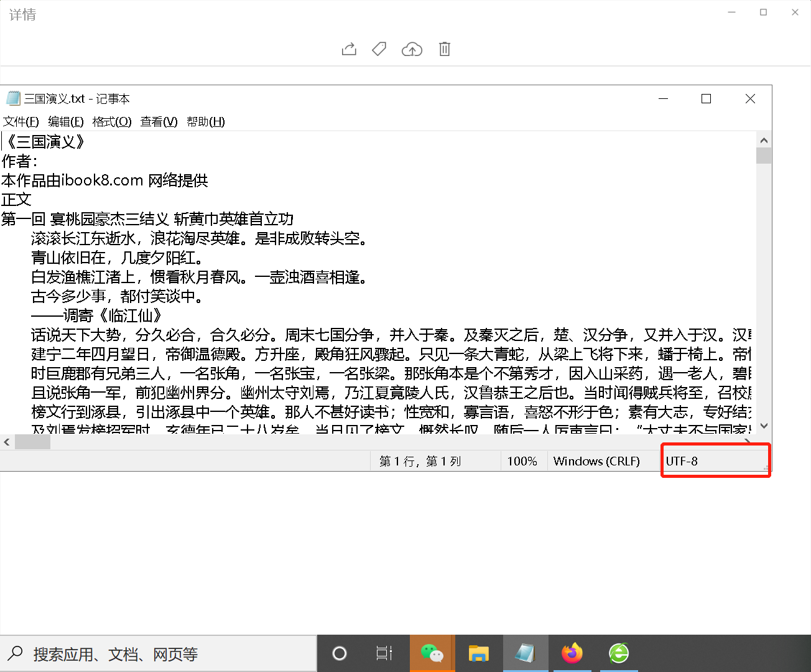Screen dimensions: 811x672
Task: Click the Notepad icon in the title bar
Action: [x=12, y=98]
